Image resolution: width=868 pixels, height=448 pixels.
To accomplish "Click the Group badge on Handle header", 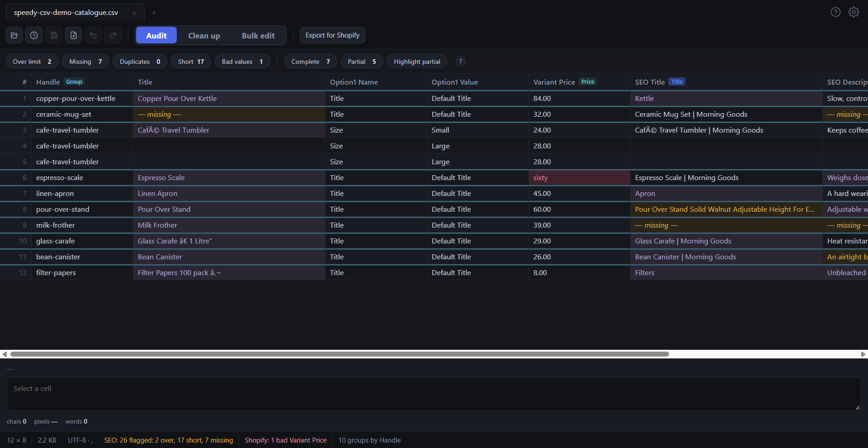I will point(74,82).
